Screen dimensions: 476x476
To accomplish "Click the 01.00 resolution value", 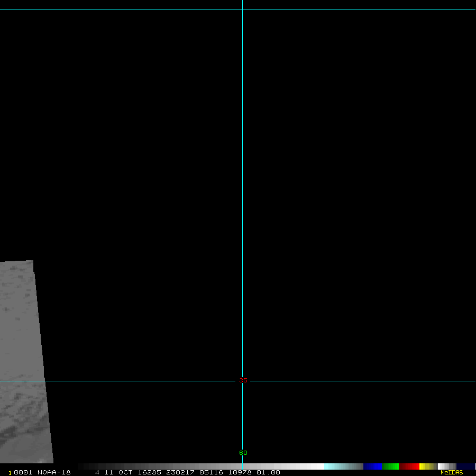I will coord(268,472).
